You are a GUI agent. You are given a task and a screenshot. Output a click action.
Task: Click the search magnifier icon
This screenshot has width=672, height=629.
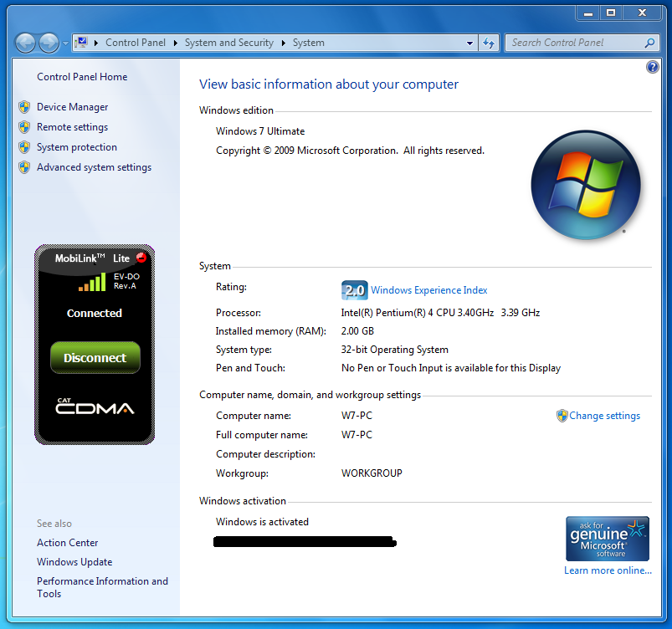tap(649, 43)
